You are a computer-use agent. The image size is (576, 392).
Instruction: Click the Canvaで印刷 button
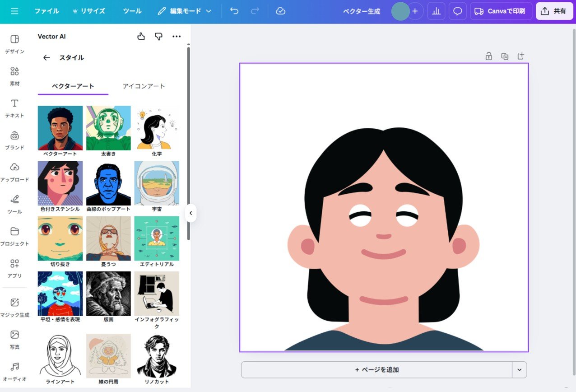click(x=501, y=11)
